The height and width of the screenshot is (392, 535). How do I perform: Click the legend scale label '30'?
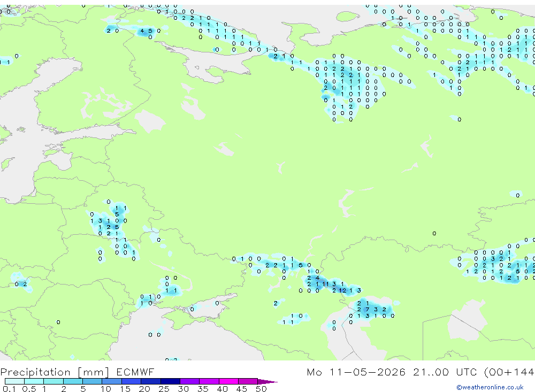183,389
